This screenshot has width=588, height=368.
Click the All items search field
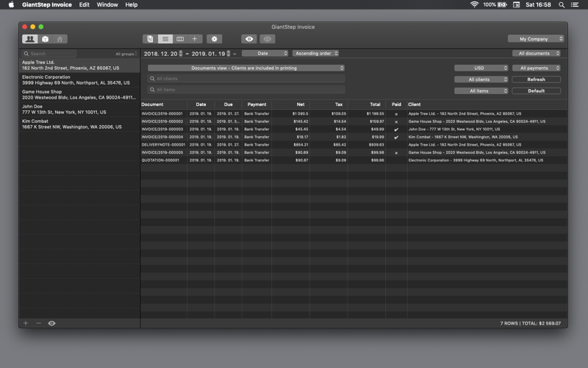click(246, 90)
